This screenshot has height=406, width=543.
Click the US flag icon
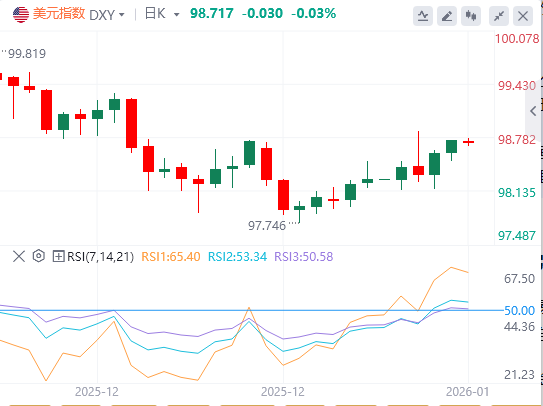(x=21, y=14)
